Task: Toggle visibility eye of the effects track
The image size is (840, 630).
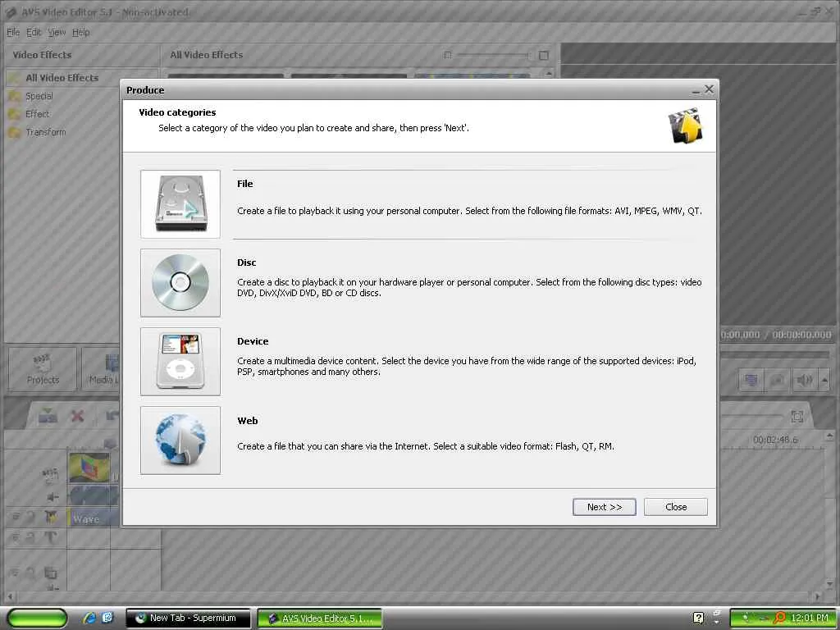Action: [x=16, y=517]
